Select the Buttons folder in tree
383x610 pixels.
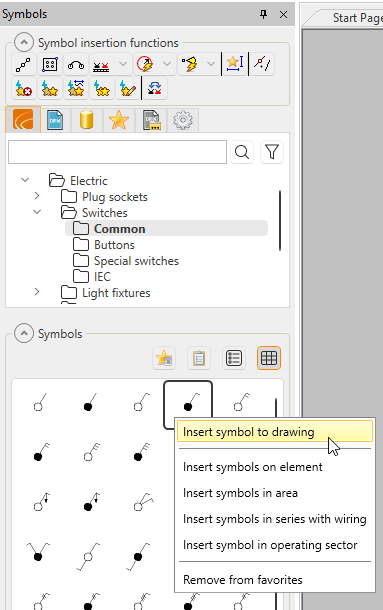tap(114, 245)
